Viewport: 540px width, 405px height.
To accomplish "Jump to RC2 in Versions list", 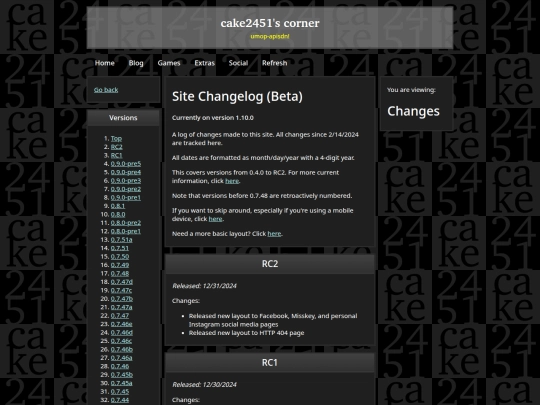I will (x=117, y=147).
